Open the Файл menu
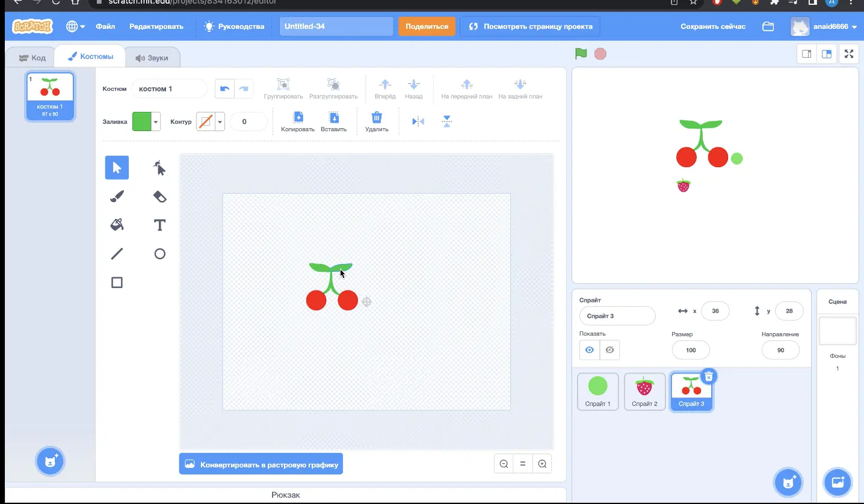Screen dimensions: 864x504 105,26
